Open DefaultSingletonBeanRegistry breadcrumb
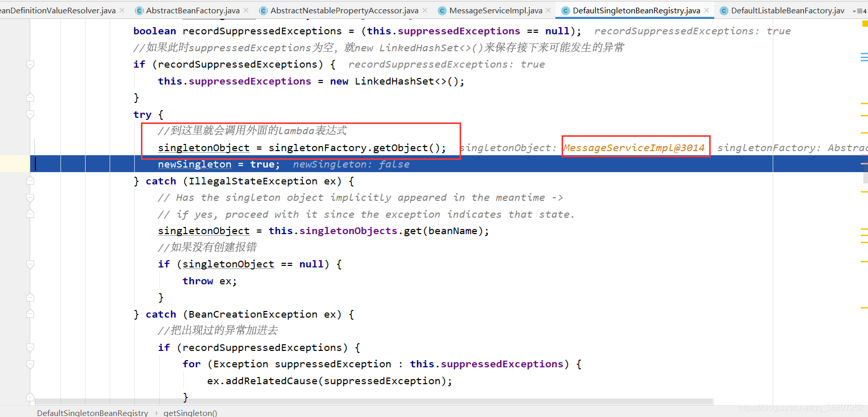The height and width of the screenshot is (417, 868). click(92, 413)
